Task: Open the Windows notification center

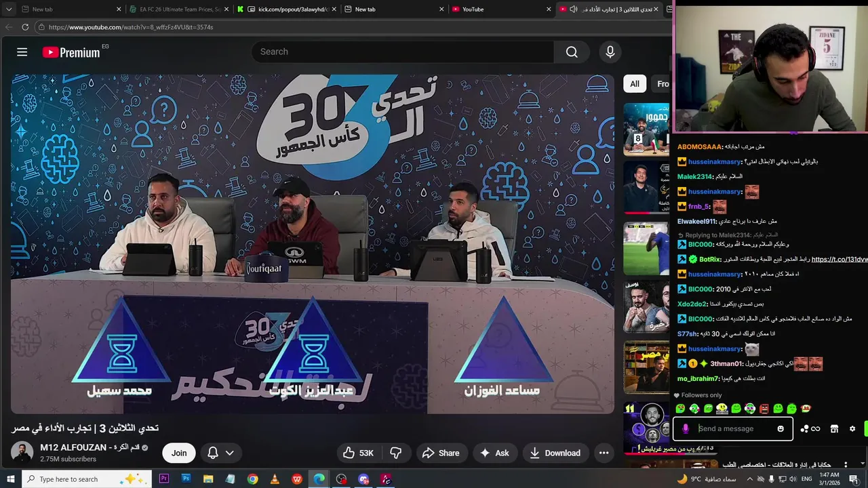Action: (x=854, y=479)
